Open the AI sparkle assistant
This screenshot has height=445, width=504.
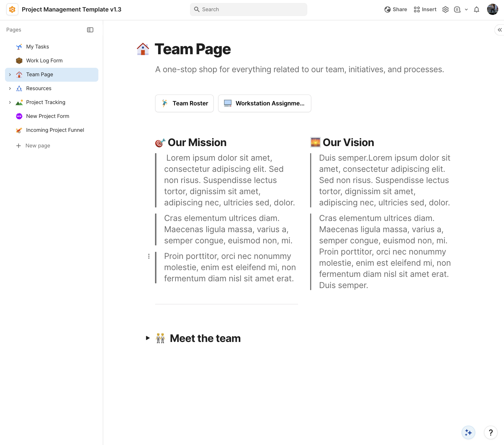click(x=468, y=432)
